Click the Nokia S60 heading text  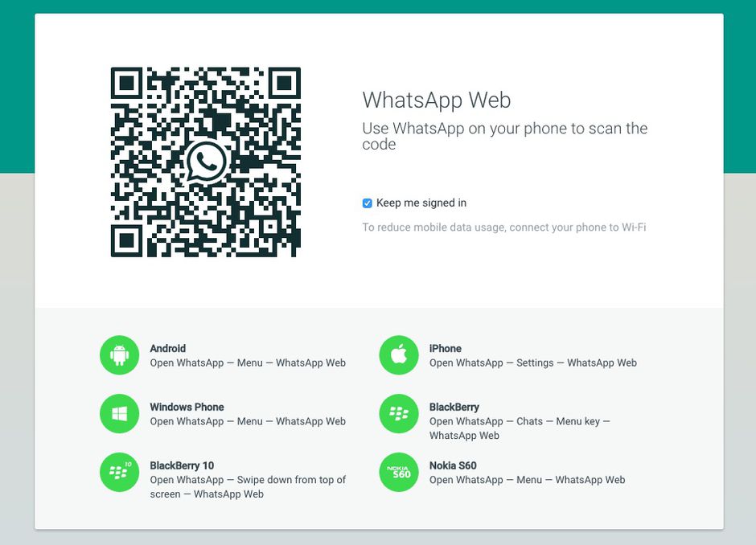[x=453, y=466]
